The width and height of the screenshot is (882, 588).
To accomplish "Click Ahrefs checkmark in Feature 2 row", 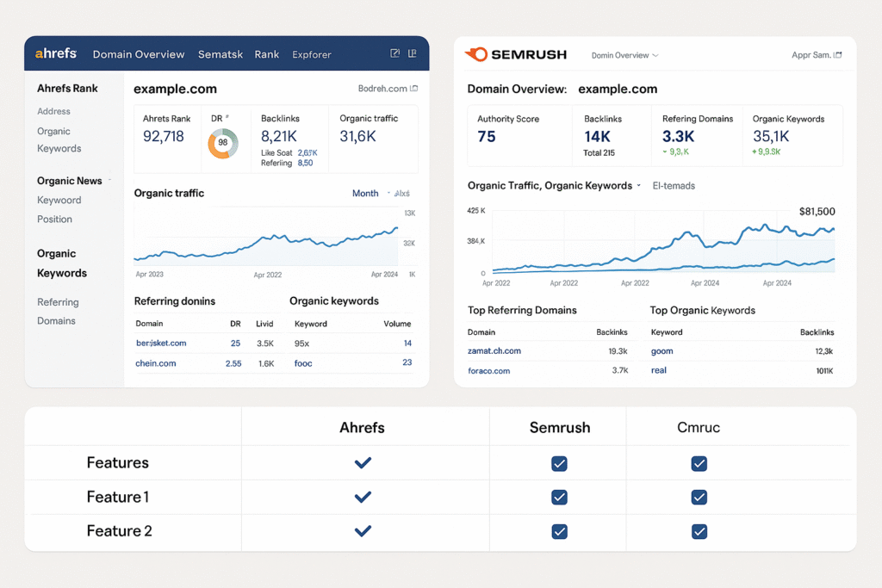I will point(363,530).
